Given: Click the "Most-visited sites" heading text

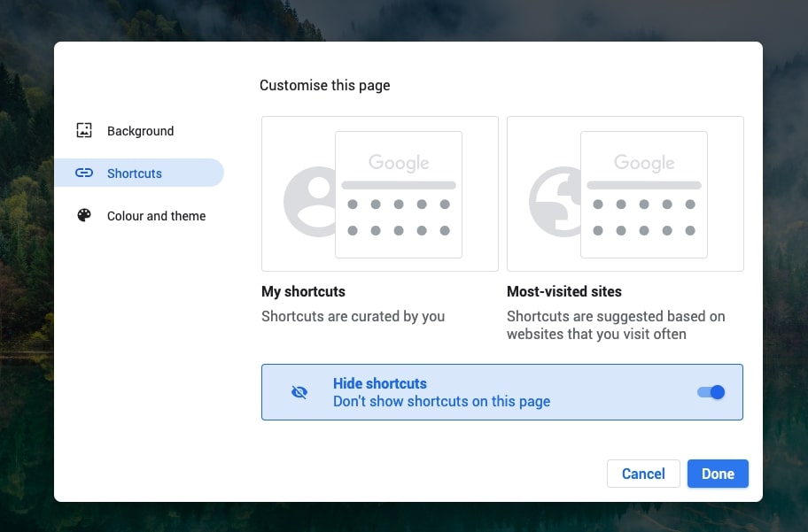Looking at the screenshot, I should click(x=564, y=291).
